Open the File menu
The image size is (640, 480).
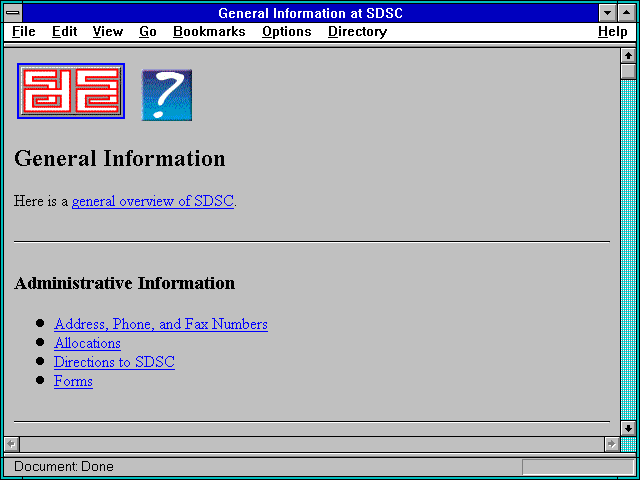pyautogui.click(x=24, y=31)
